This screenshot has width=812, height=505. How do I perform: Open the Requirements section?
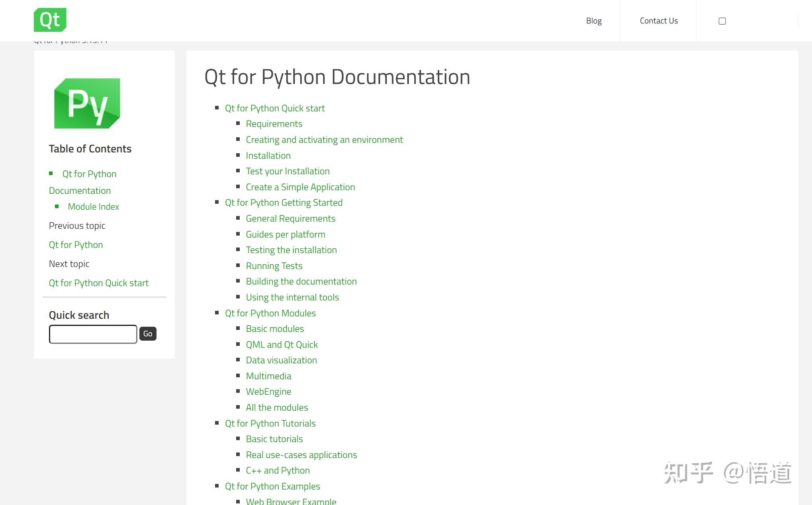point(274,124)
